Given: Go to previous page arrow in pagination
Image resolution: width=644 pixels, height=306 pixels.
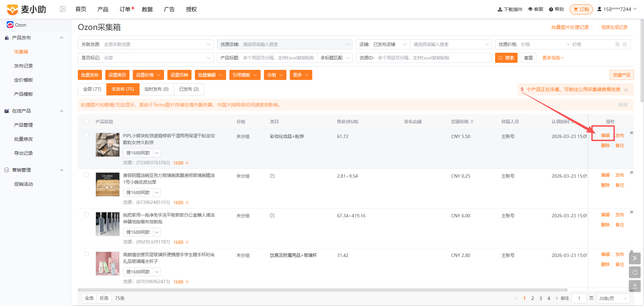Looking at the screenshot, I should click(516, 298).
